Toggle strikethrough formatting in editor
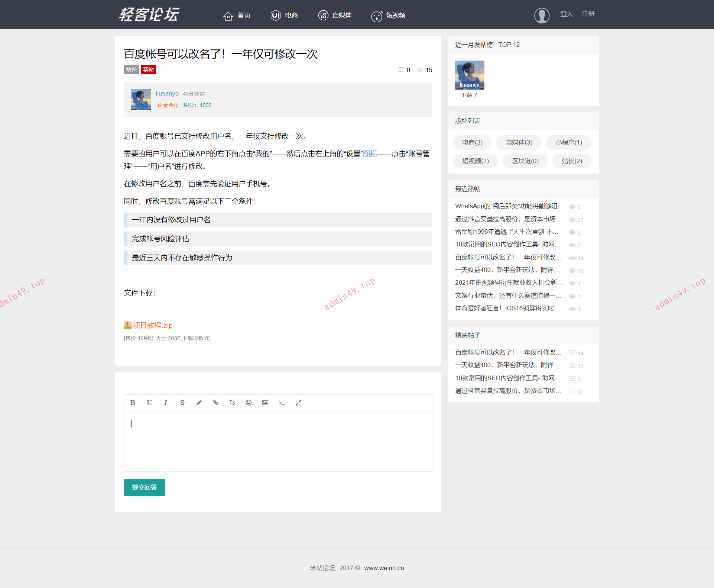Screen dimensions: 714x588 [x=182, y=403]
